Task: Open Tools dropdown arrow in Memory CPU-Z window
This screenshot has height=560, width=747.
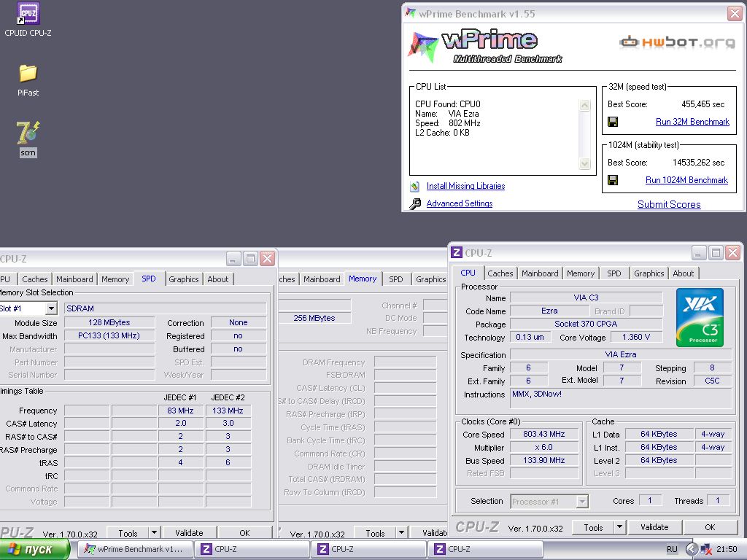Action: [x=401, y=533]
